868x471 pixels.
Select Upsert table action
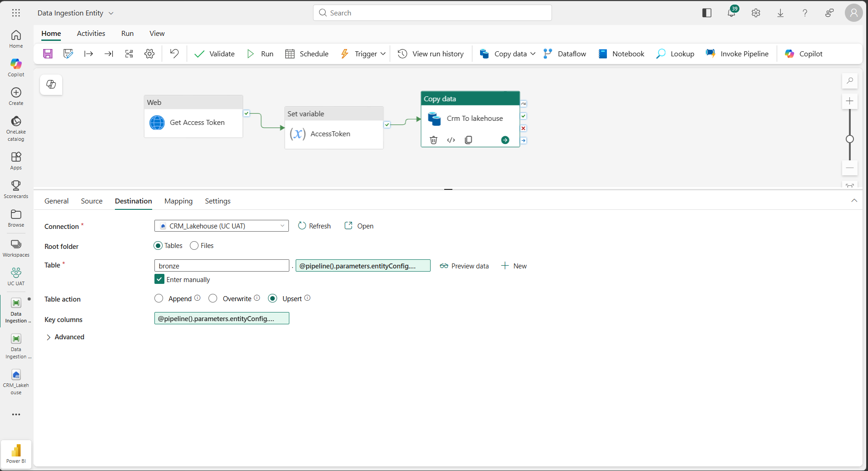pyautogui.click(x=273, y=298)
